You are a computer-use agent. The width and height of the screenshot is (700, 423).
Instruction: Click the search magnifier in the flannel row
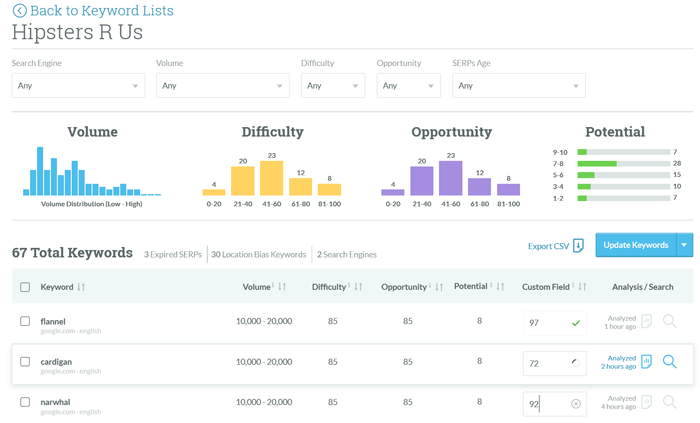(x=669, y=322)
